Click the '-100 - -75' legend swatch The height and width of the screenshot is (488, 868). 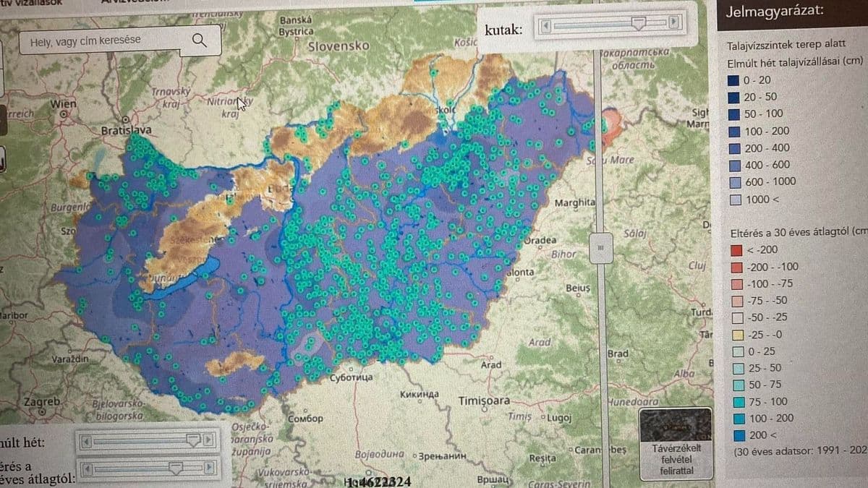(x=736, y=283)
